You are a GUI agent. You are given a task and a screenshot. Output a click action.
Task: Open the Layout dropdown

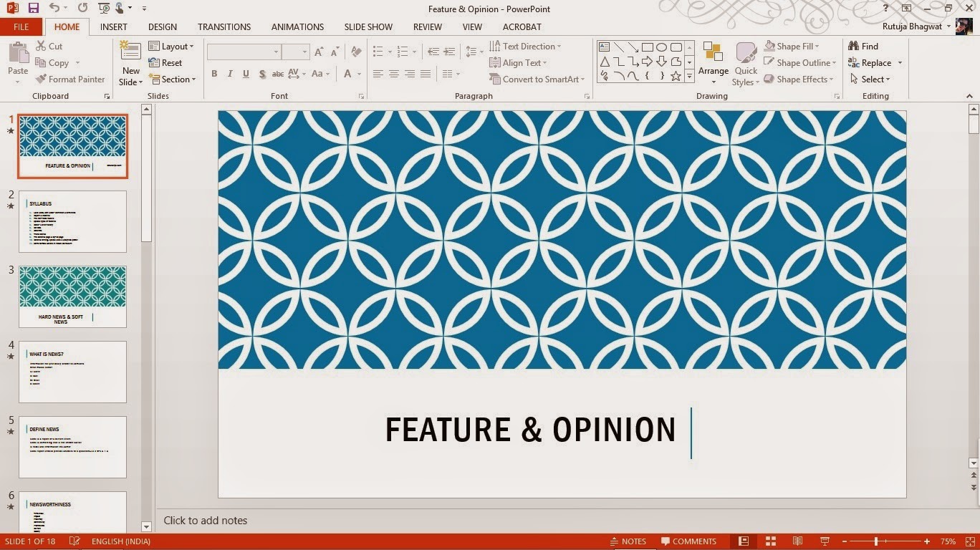(171, 46)
